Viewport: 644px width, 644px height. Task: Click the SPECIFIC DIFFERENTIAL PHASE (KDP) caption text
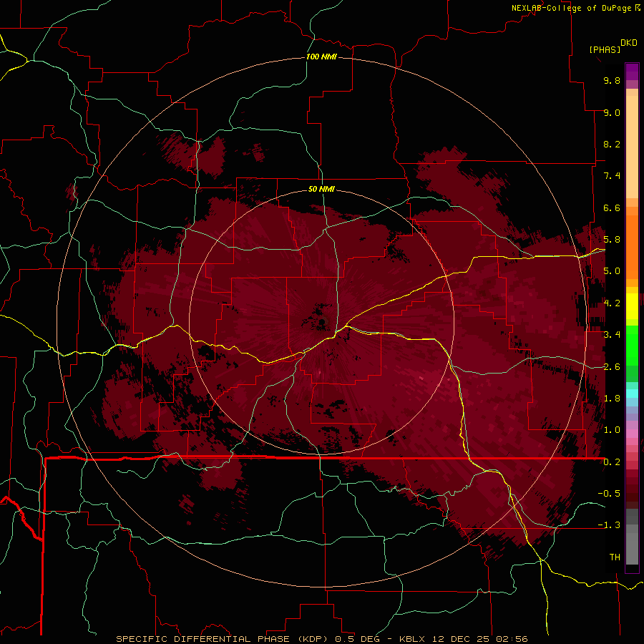223,639
